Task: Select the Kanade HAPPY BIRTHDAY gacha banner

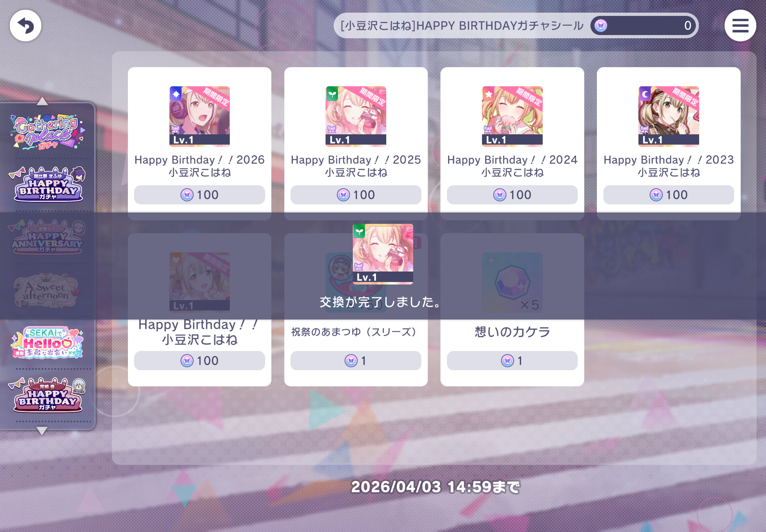Action: pyautogui.click(x=47, y=395)
